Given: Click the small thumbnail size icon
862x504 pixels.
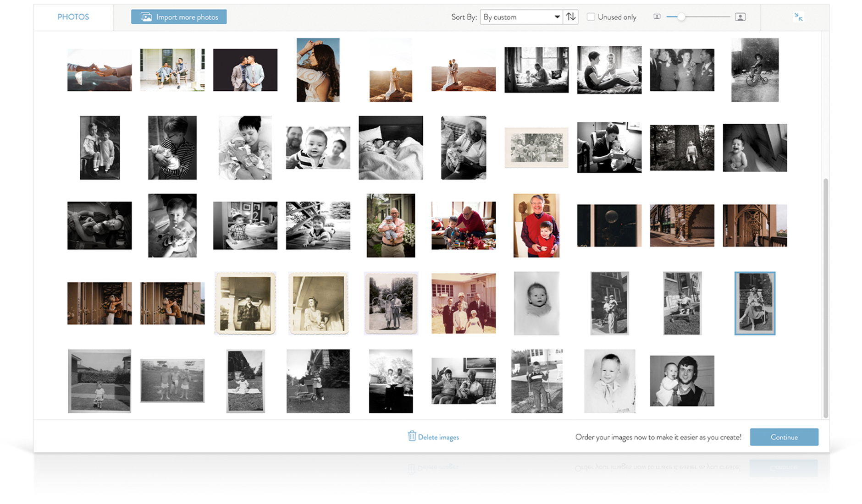Looking at the screenshot, I should pos(657,17).
